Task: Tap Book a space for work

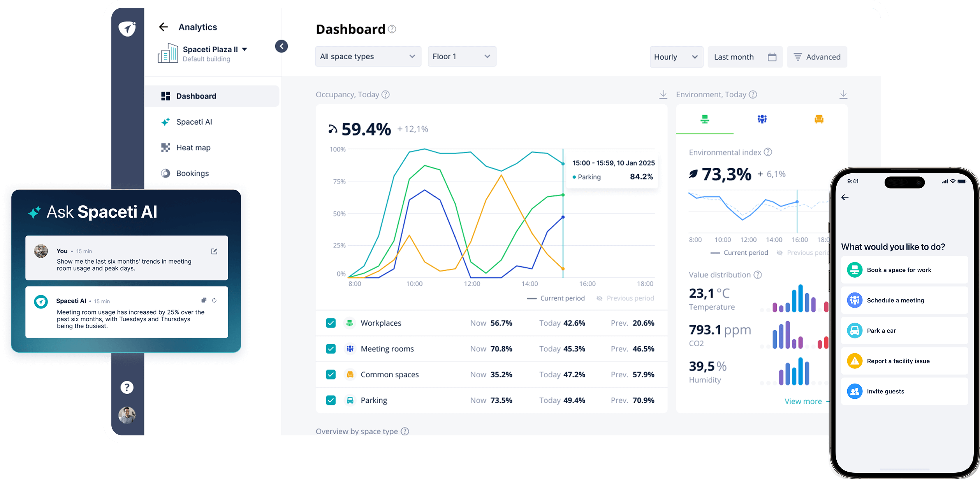Action: point(904,270)
